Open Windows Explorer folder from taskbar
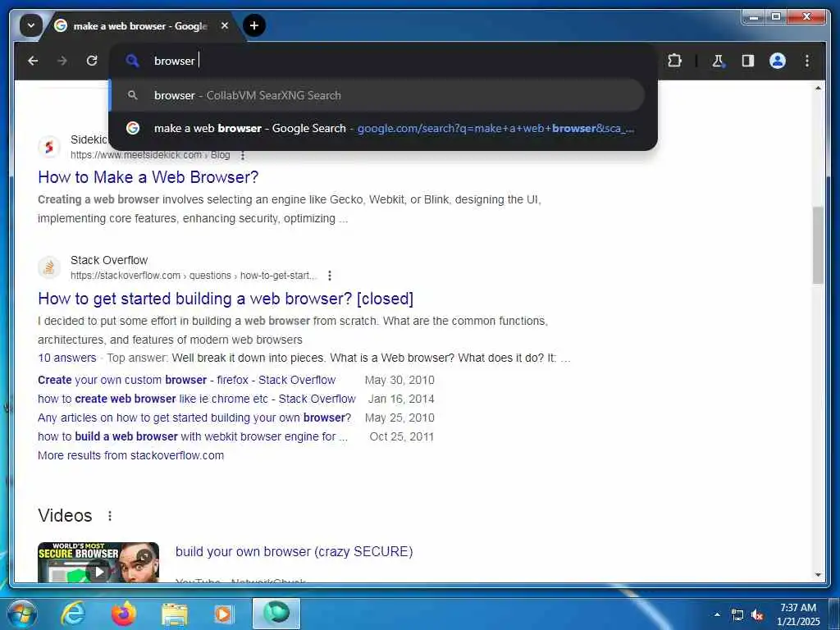Viewport: 840px width, 630px height. point(174,614)
